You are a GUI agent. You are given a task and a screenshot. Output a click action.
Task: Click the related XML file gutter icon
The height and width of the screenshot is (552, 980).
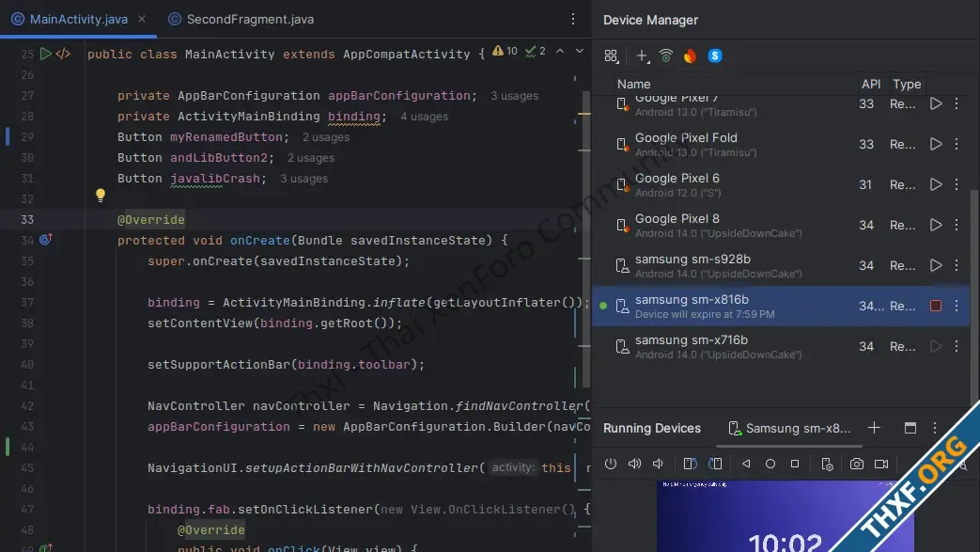click(x=63, y=54)
